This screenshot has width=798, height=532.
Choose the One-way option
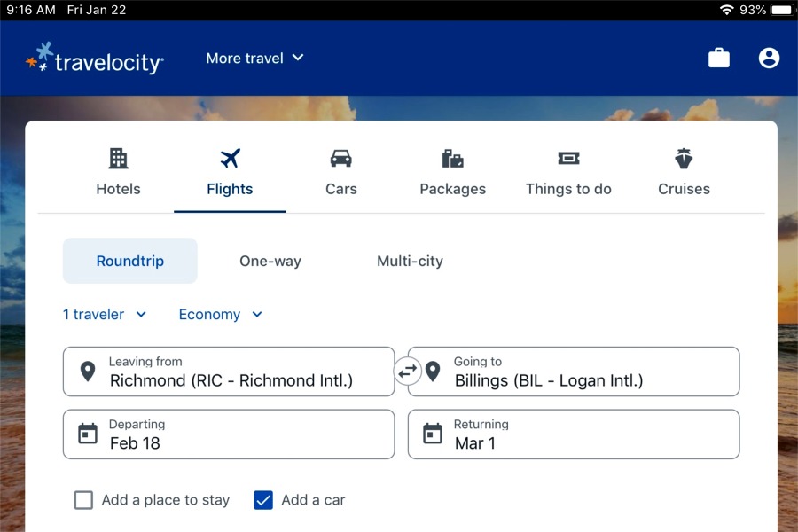[x=270, y=261]
